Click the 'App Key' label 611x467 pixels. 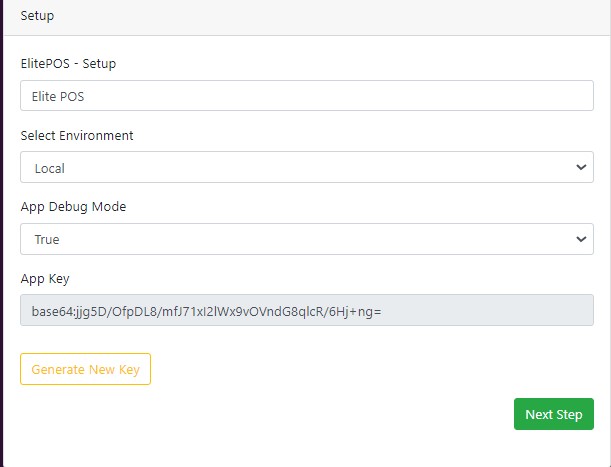click(x=45, y=279)
